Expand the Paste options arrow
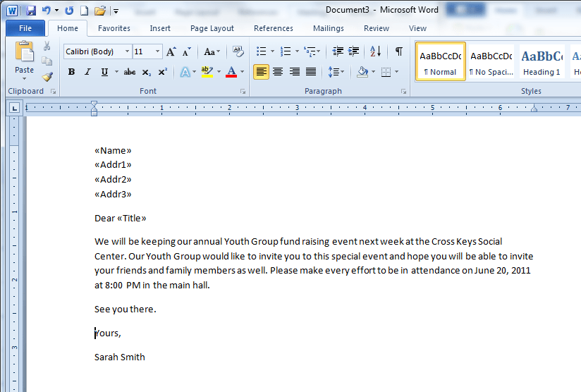The width and height of the screenshot is (581, 392). tap(25, 78)
